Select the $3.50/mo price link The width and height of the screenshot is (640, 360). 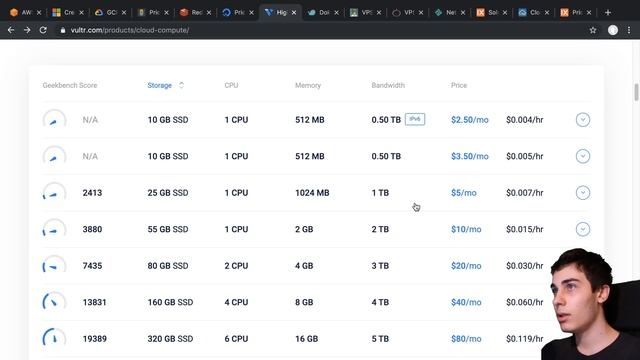(470, 156)
